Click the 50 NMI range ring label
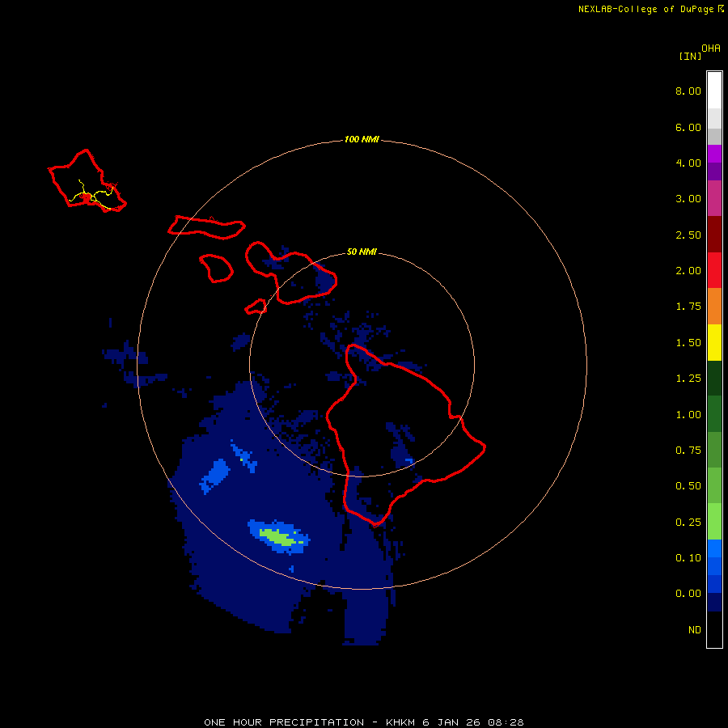728x728 pixels. (x=362, y=252)
